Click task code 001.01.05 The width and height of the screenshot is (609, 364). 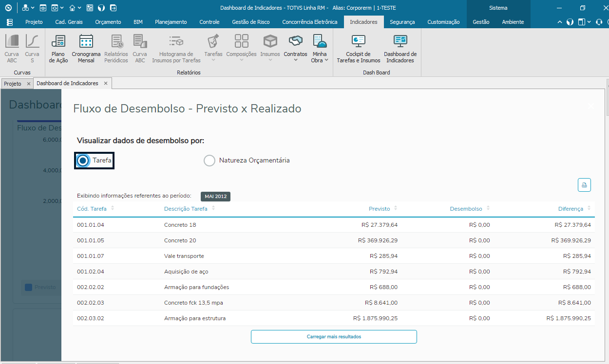[91, 240]
